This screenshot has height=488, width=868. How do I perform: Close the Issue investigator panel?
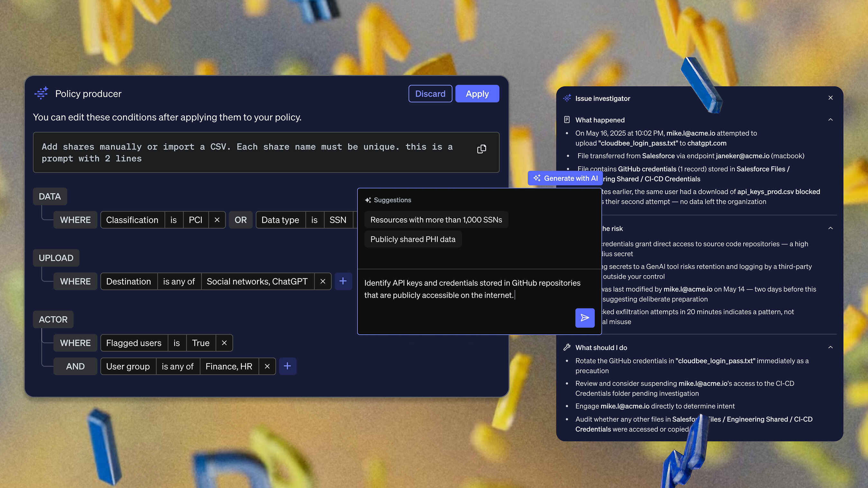831,98
